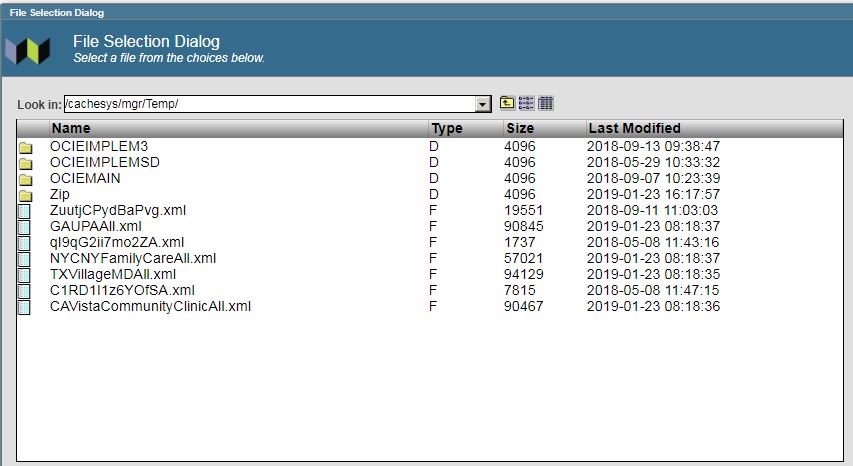Go up one directory level icon
The height and width of the screenshot is (466, 853).
tap(507, 103)
